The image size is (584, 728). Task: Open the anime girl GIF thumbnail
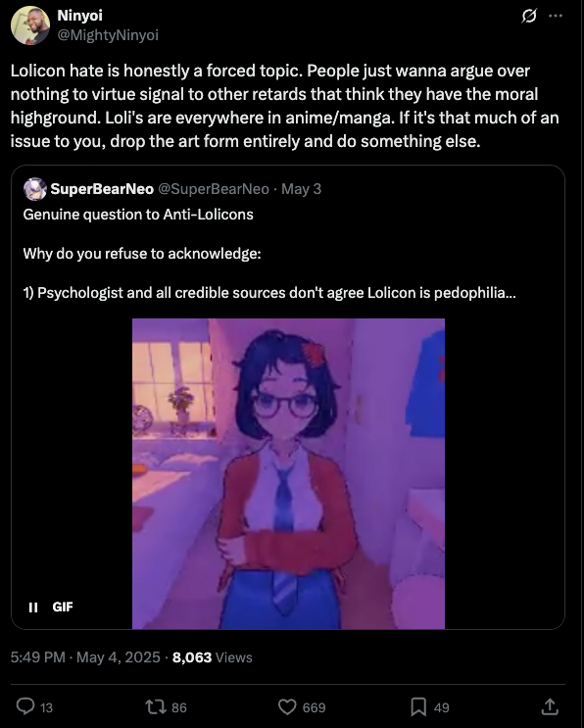(288, 473)
